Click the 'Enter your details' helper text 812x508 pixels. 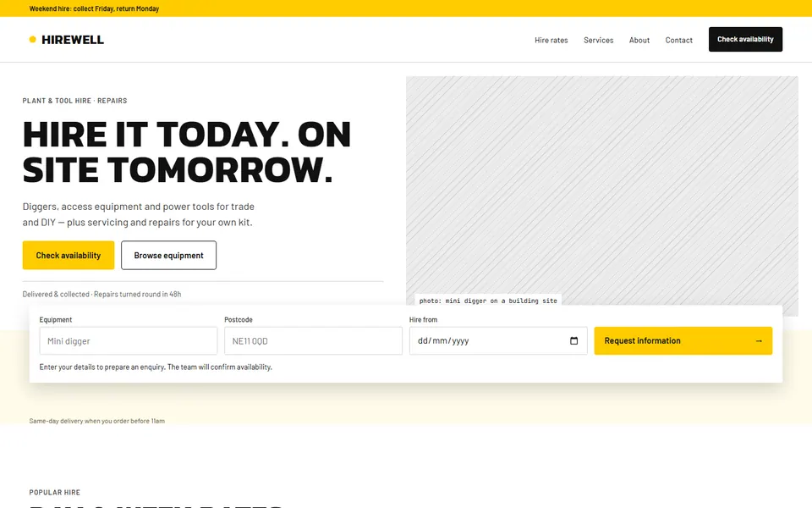(x=156, y=367)
